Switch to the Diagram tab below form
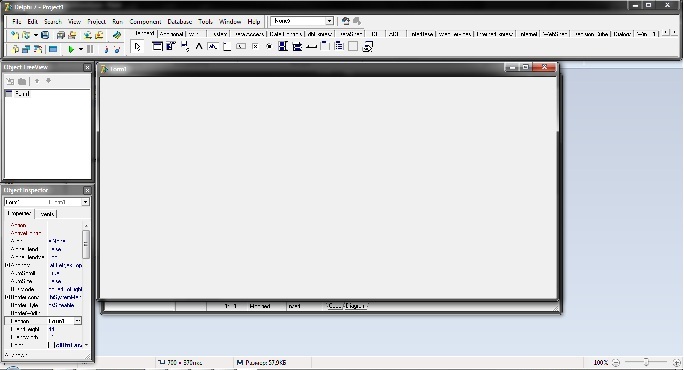The height and width of the screenshot is (370, 684). 356,306
